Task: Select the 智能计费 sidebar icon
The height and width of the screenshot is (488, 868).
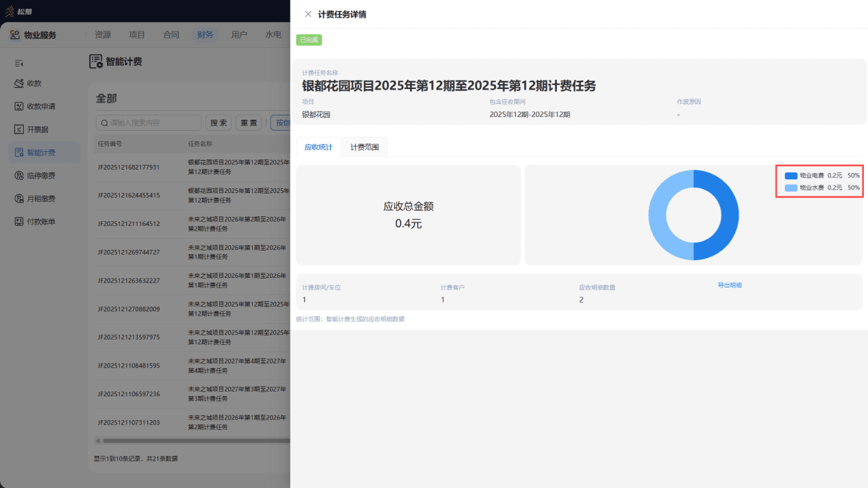Action: 20,153
